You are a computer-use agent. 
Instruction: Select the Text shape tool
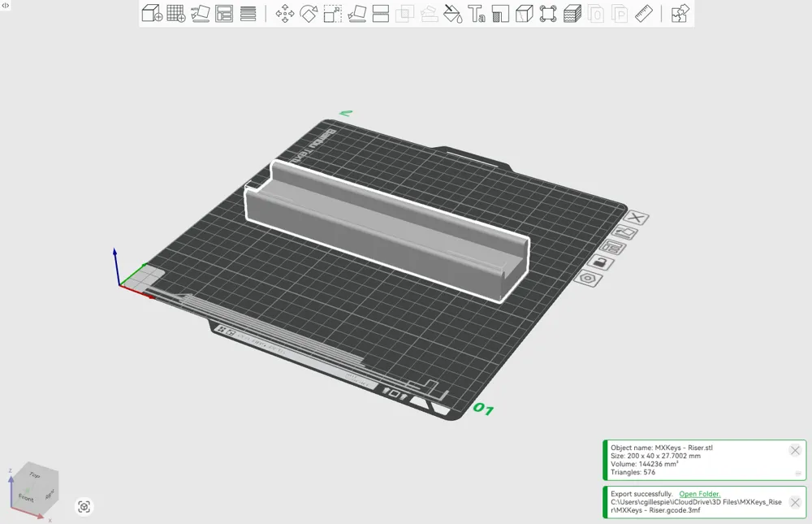(477, 14)
